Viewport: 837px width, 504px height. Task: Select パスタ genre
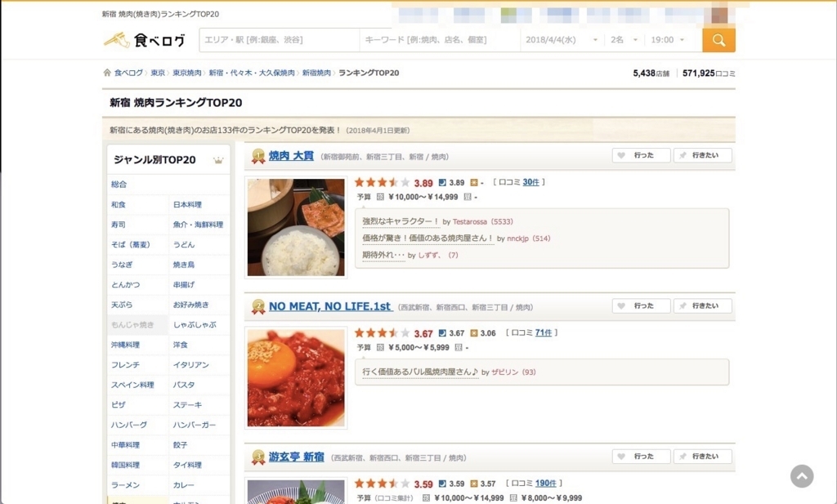[x=184, y=385]
